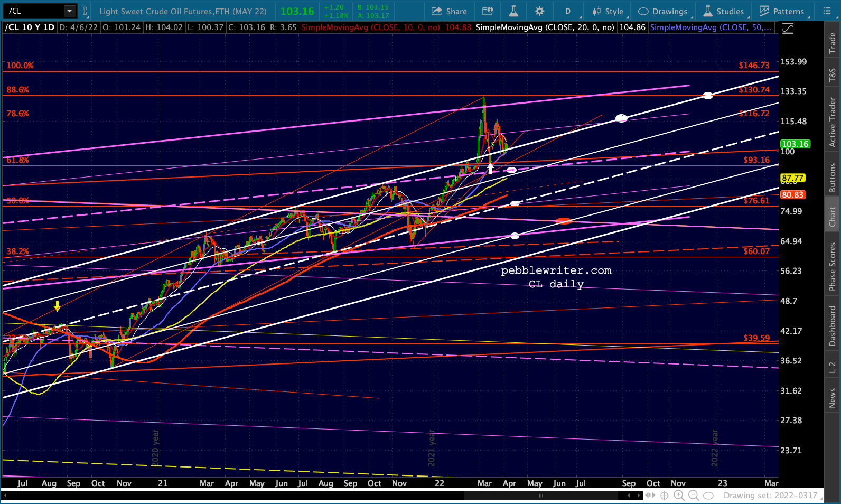Open the product info icon beside Share
Viewport: 841px width, 504px height.
click(488, 11)
